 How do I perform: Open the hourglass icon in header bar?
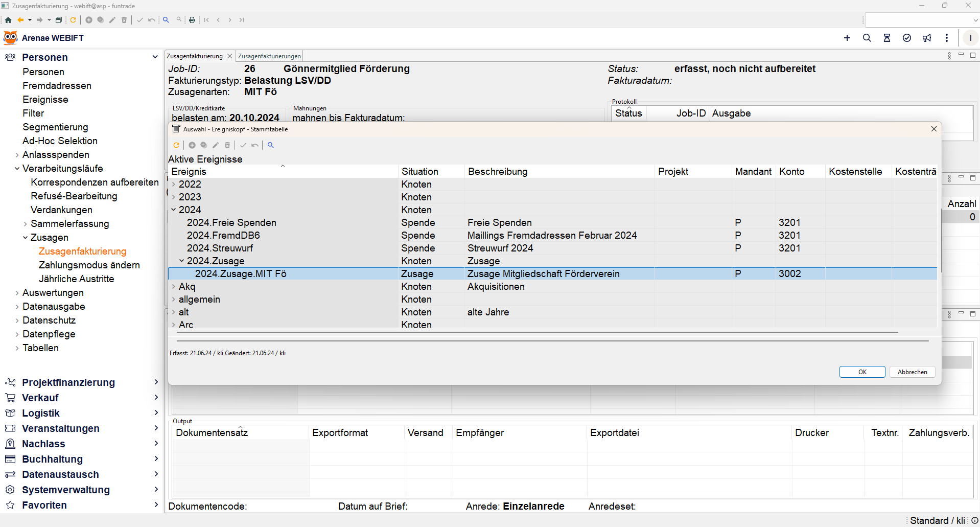pyautogui.click(x=887, y=38)
